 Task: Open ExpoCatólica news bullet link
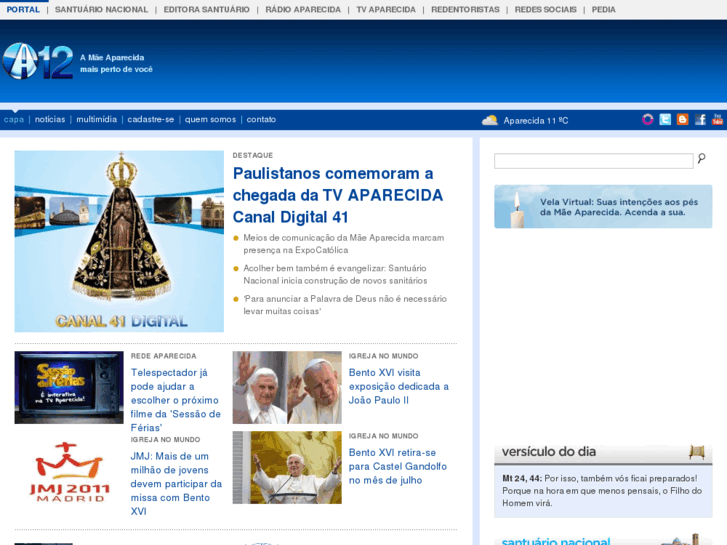click(x=344, y=244)
